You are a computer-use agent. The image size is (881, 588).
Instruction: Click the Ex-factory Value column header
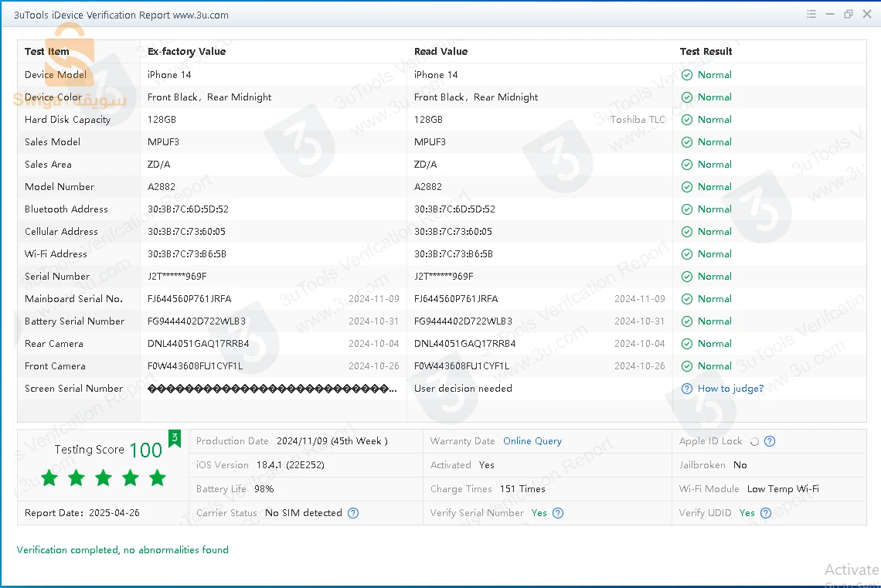tap(186, 51)
